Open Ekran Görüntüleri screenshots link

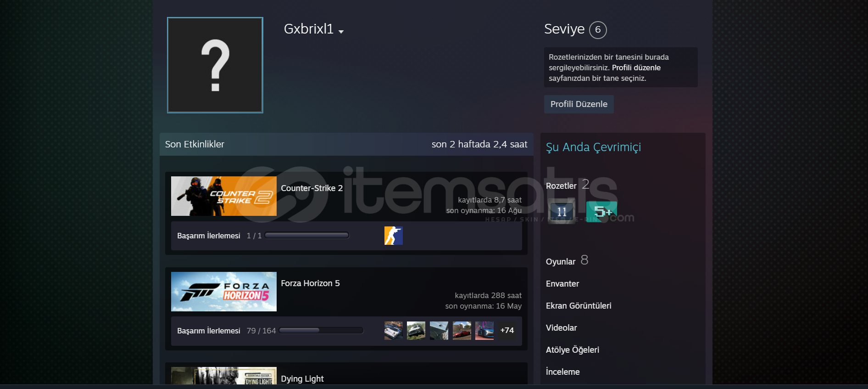pyautogui.click(x=579, y=306)
